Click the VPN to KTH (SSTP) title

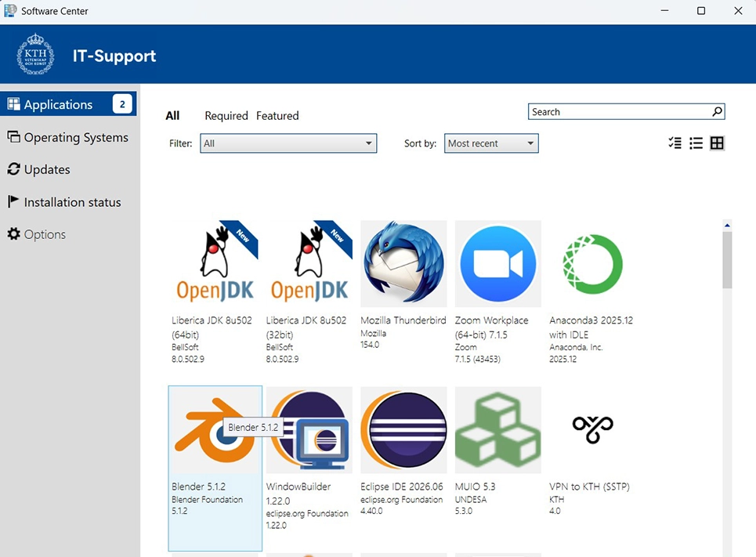tap(589, 486)
